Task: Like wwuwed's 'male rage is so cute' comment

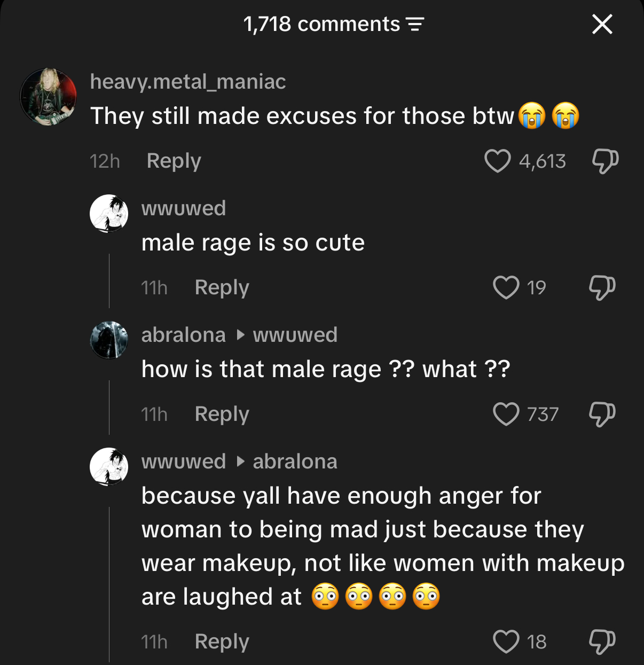Action: (506, 287)
